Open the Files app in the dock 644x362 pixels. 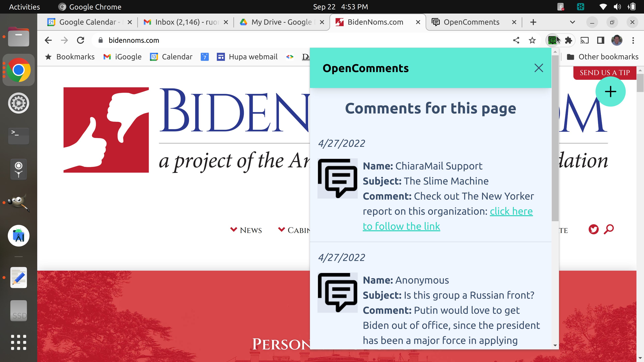pos(18,37)
